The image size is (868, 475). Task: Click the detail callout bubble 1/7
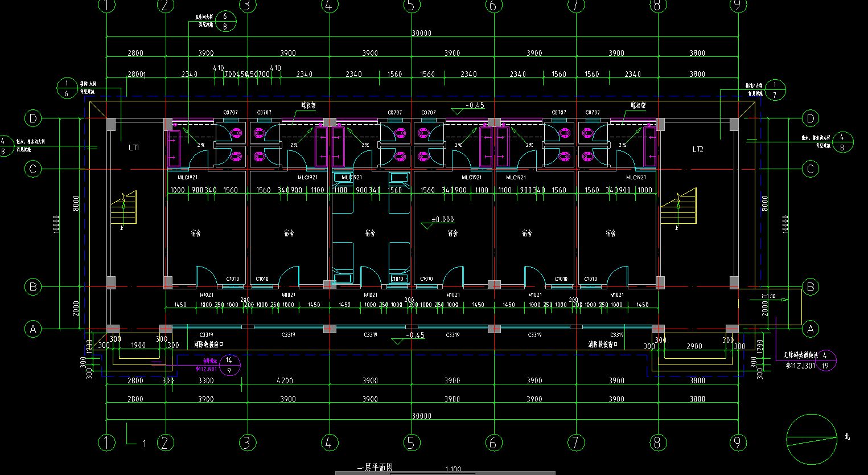pyautogui.click(x=775, y=89)
